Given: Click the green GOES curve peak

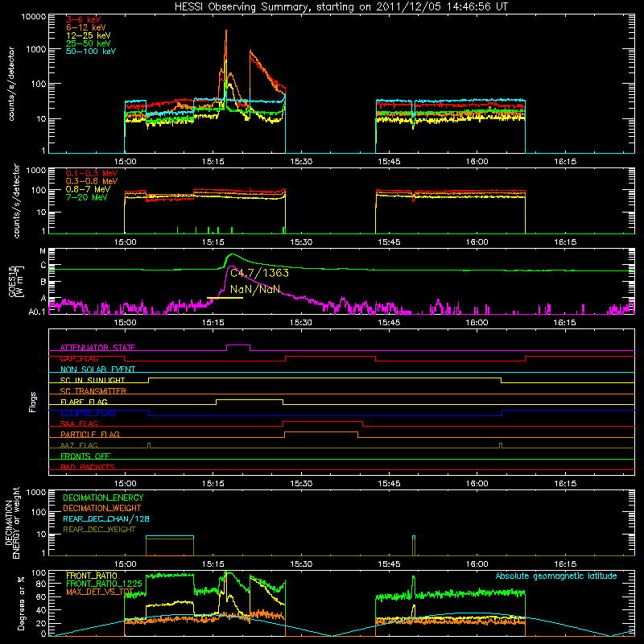Looking at the screenshot, I should (233, 254).
